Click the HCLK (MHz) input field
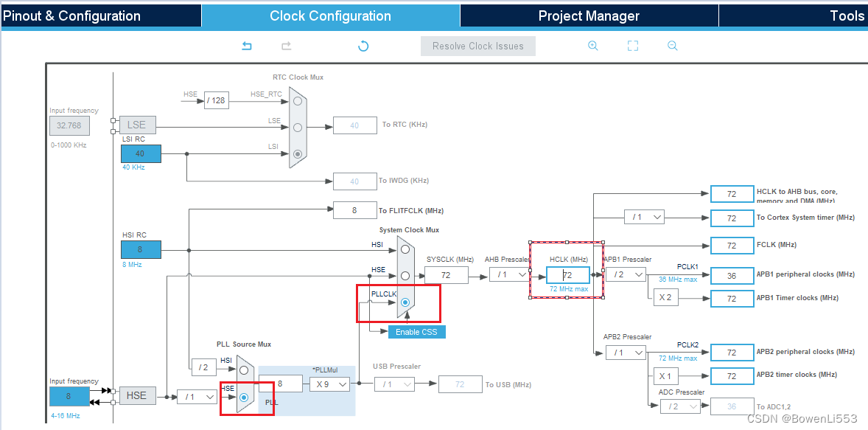Screen dimensions: 868x430 tap(568, 275)
